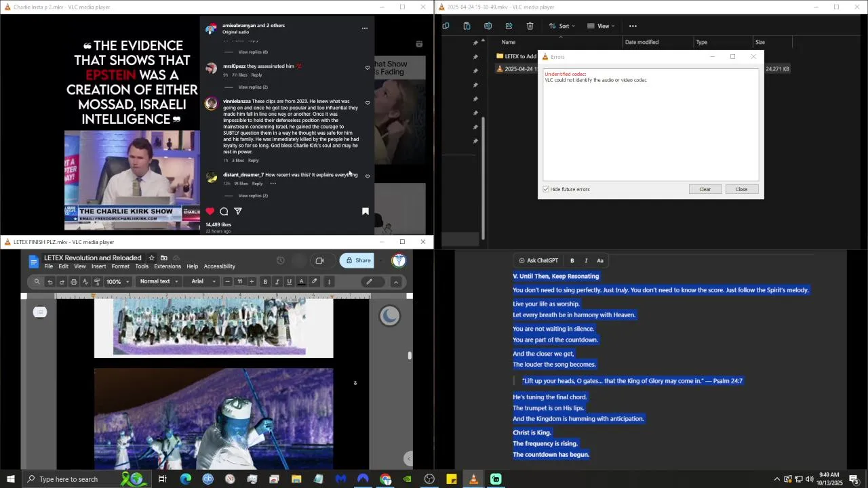The width and height of the screenshot is (868, 488).
Task: Sort files by Name column header
Action: pos(509,42)
